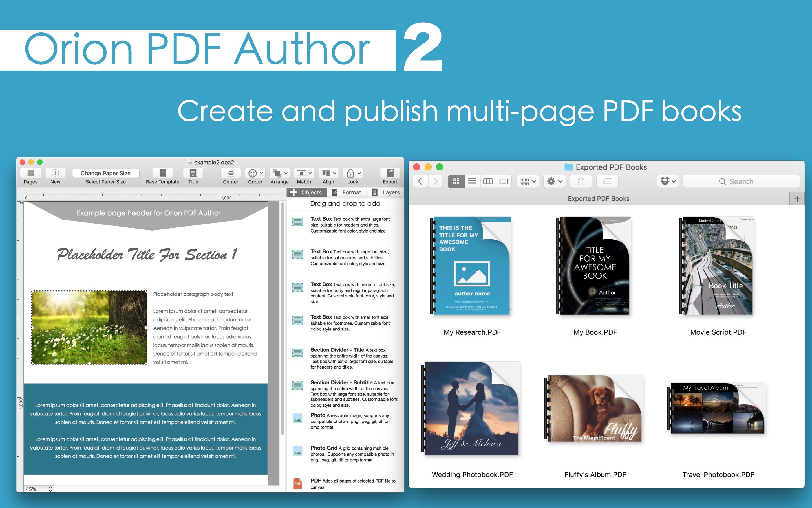Go forward in the Finder window
812x508 pixels.
436,181
